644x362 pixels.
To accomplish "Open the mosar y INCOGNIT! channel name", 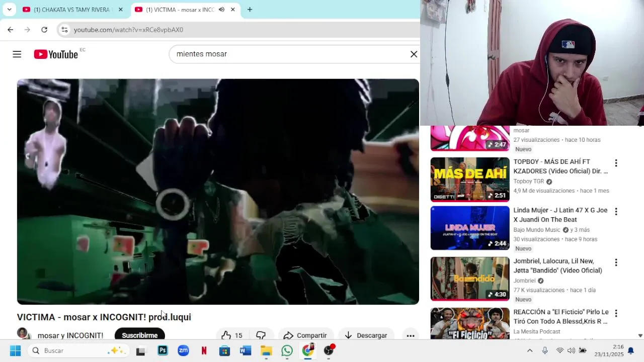I will (x=70, y=335).
